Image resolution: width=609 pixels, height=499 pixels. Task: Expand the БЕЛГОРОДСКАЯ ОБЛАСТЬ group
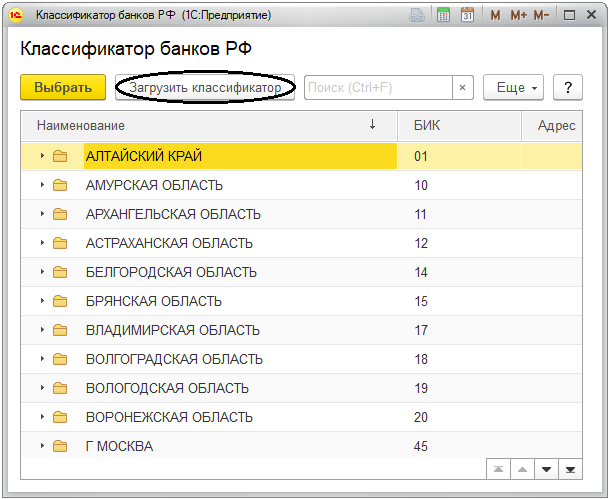pyautogui.click(x=42, y=272)
